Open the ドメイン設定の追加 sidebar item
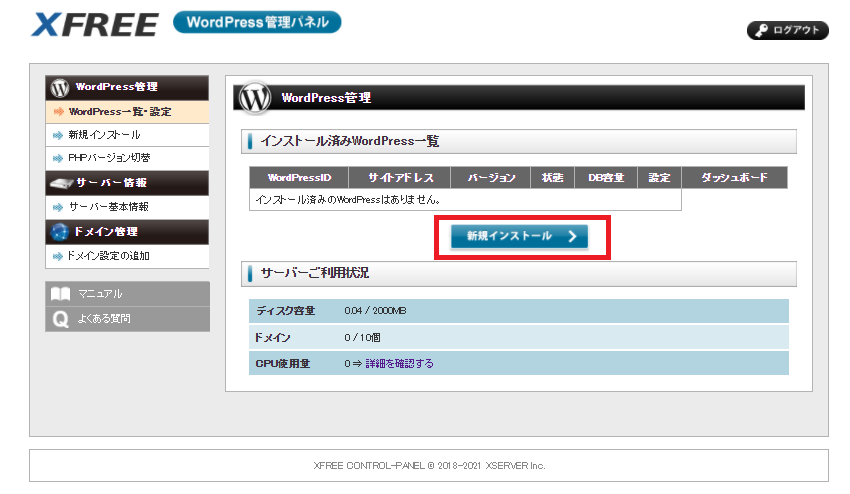 pyautogui.click(x=127, y=255)
